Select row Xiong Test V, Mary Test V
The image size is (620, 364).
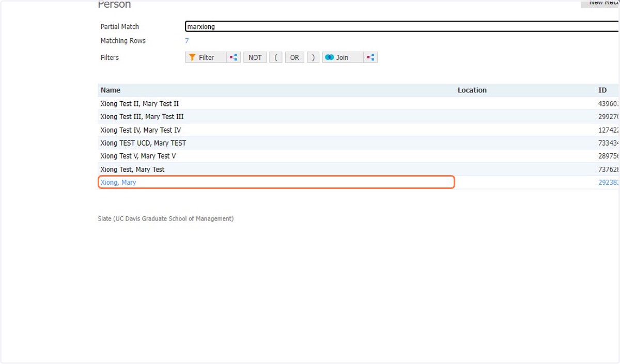click(359, 156)
